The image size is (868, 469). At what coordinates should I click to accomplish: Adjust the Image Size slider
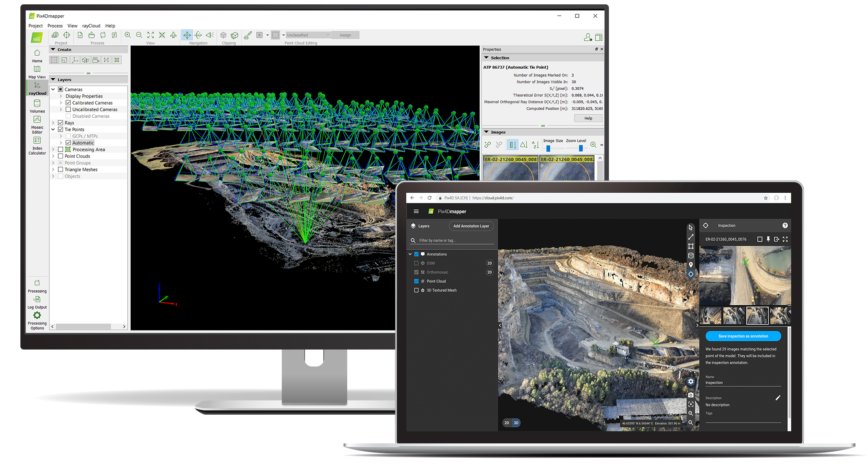548,148
